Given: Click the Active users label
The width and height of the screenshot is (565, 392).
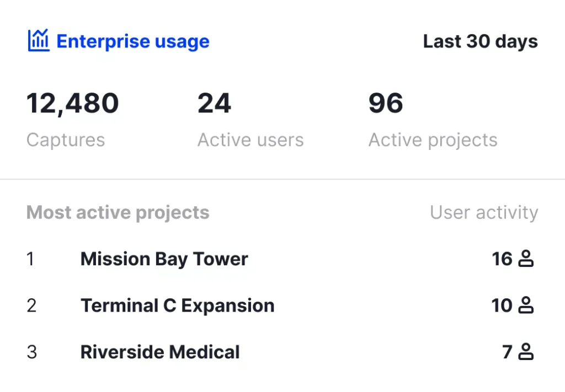Looking at the screenshot, I should tap(250, 139).
